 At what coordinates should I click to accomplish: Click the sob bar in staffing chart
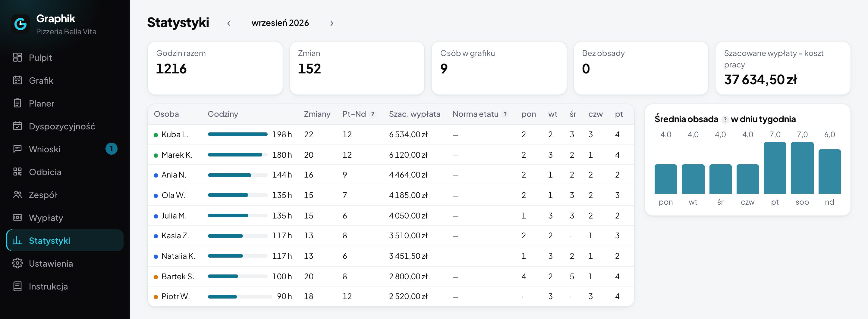(802, 168)
